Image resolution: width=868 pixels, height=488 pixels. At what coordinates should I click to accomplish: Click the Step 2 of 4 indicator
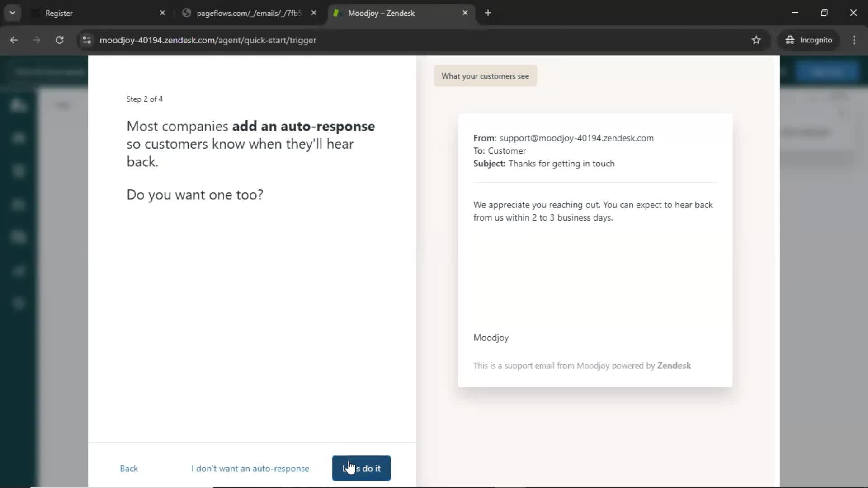click(145, 99)
